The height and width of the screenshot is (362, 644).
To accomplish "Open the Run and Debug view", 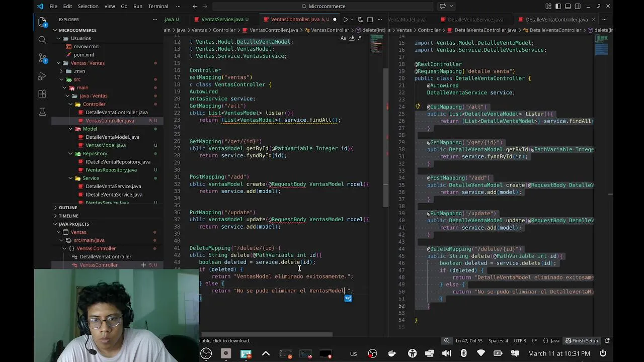I will coord(42,76).
